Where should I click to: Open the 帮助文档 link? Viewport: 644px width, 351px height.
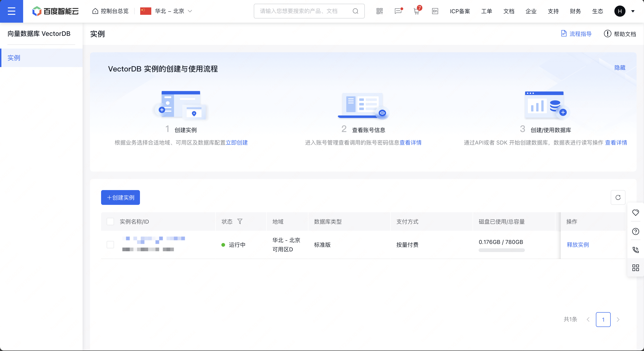pyautogui.click(x=620, y=34)
